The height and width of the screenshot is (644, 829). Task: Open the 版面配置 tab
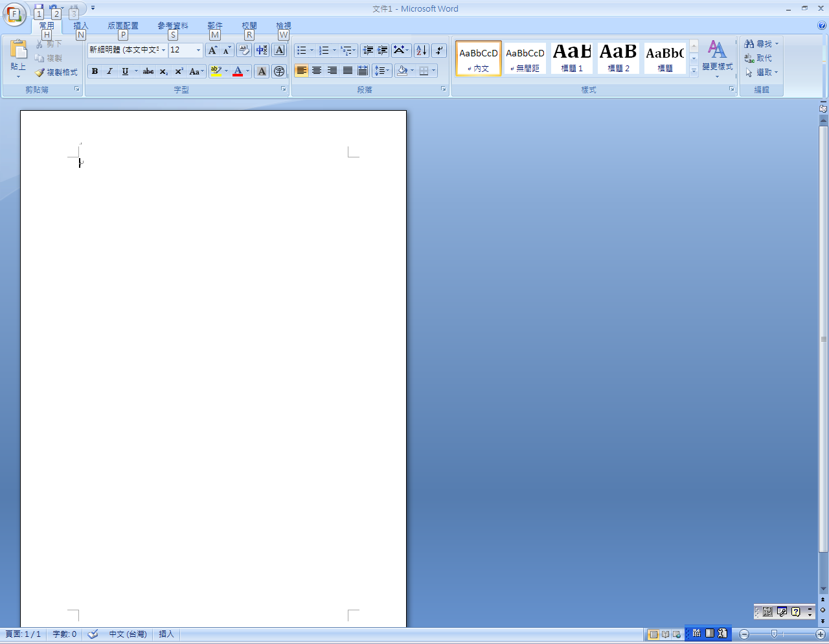(x=123, y=26)
